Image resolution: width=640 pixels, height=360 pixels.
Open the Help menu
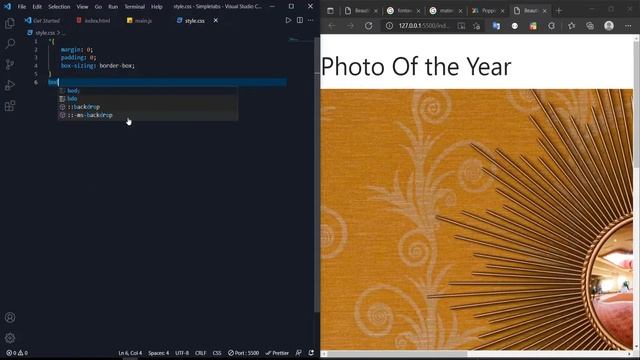pyautogui.click(x=157, y=7)
